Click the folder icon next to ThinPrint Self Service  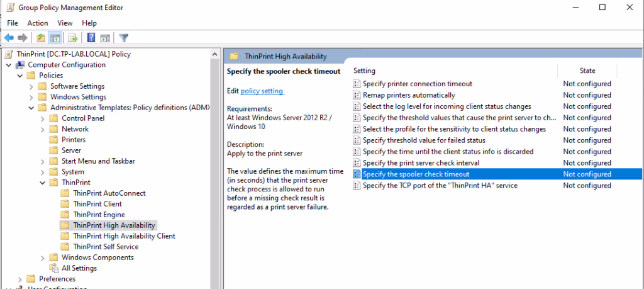click(x=65, y=247)
